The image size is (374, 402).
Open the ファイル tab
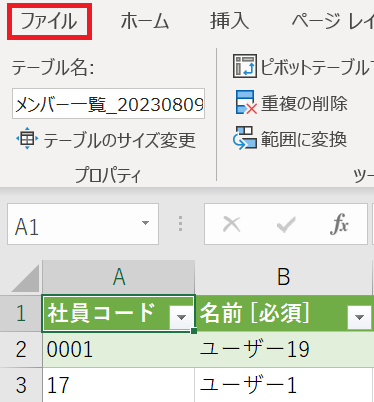click(x=49, y=21)
